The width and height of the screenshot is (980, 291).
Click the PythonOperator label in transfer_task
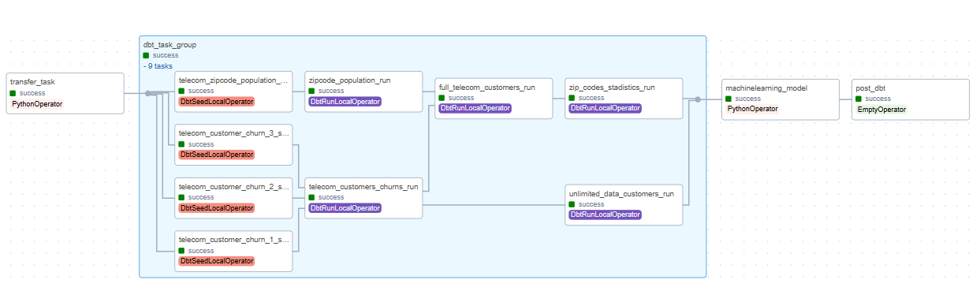[37, 104]
